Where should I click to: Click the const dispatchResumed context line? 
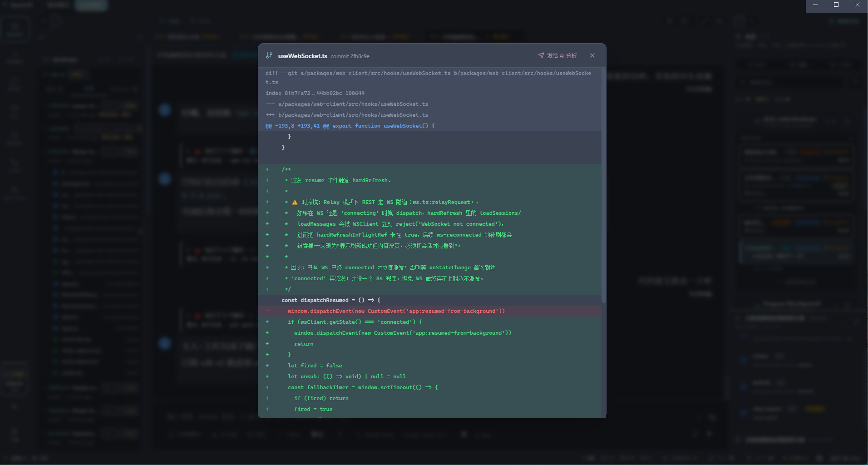tap(330, 300)
